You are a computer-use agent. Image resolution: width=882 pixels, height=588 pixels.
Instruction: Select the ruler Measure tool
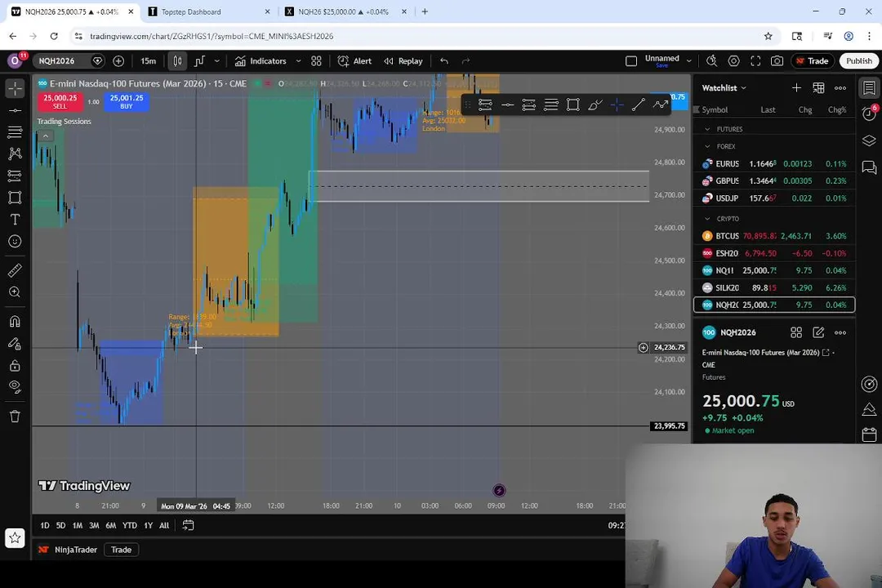pyautogui.click(x=16, y=270)
